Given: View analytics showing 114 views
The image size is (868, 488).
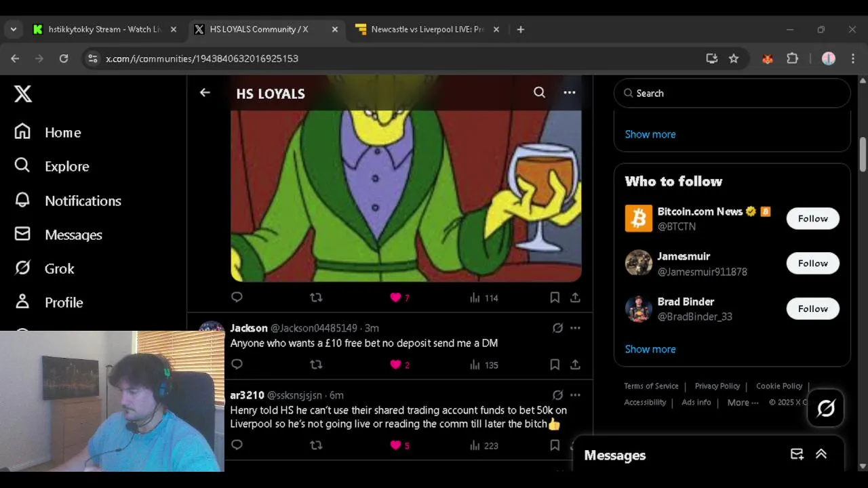Looking at the screenshot, I should [x=484, y=298].
